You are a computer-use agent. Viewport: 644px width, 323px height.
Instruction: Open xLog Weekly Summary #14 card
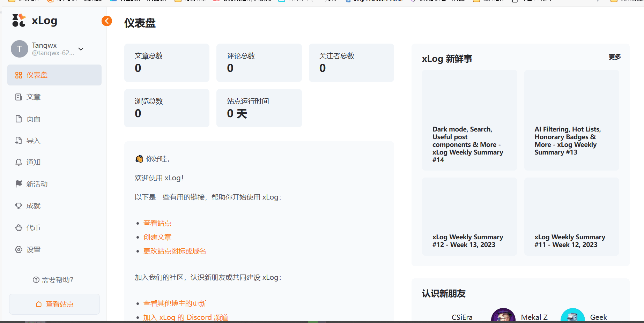click(x=469, y=120)
